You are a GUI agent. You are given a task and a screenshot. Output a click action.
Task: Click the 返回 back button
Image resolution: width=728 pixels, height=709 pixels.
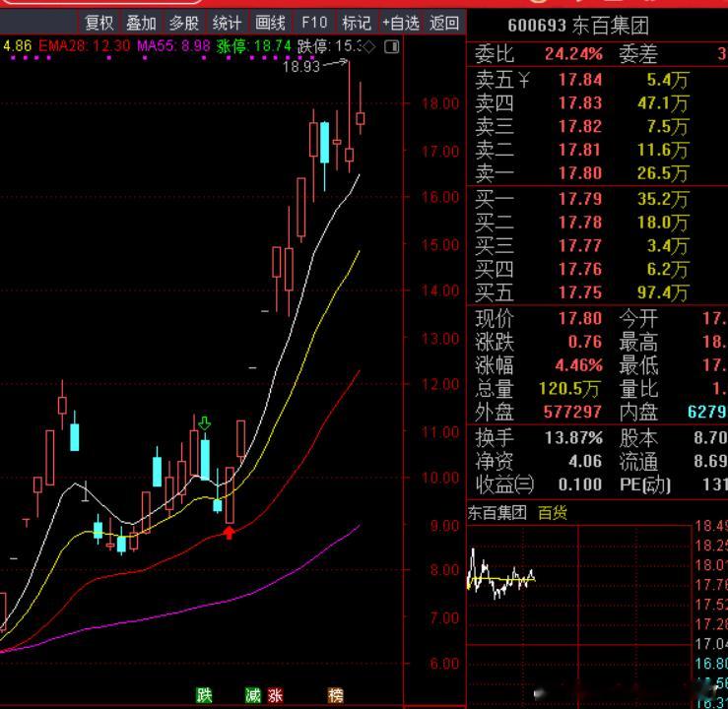pos(444,23)
